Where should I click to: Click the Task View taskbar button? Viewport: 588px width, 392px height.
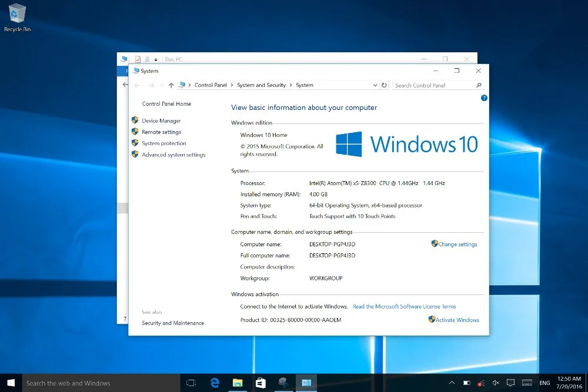tap(191, 383)
